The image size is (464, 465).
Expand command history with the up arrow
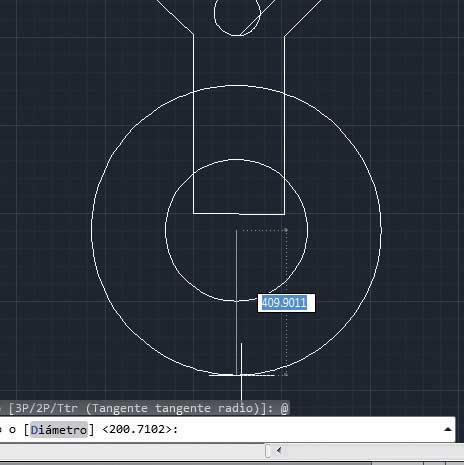coord(448,429)
